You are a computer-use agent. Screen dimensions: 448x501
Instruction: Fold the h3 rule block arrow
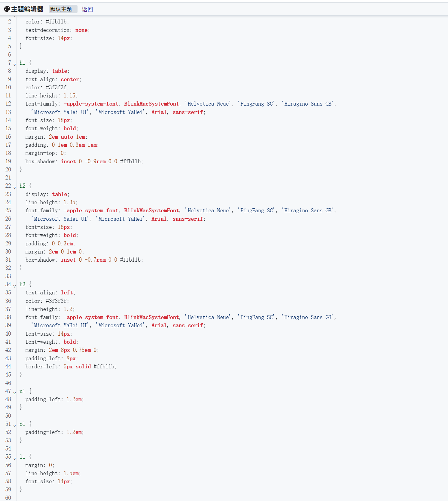tap(14, 286)
